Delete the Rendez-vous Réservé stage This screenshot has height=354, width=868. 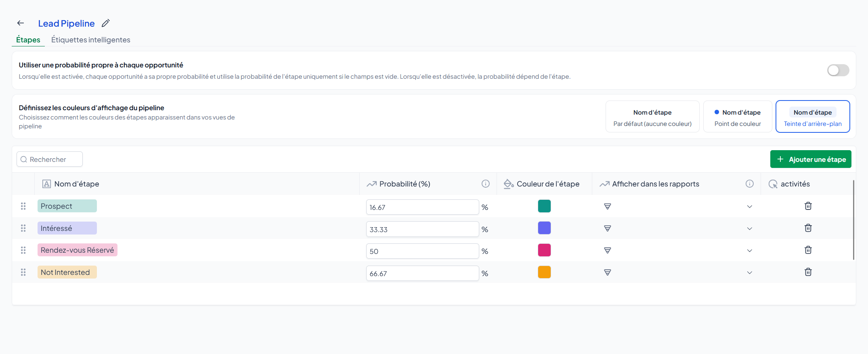[x=808, y=250]
